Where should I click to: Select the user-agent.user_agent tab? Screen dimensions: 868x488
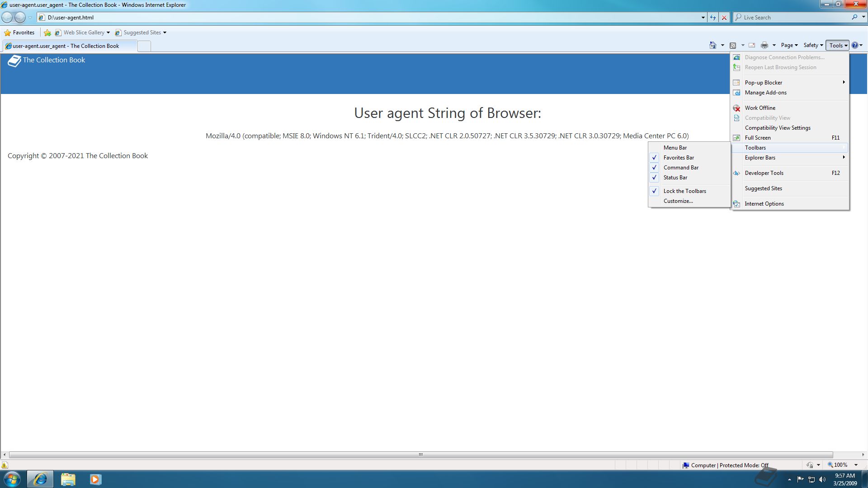tap(70, 46)
